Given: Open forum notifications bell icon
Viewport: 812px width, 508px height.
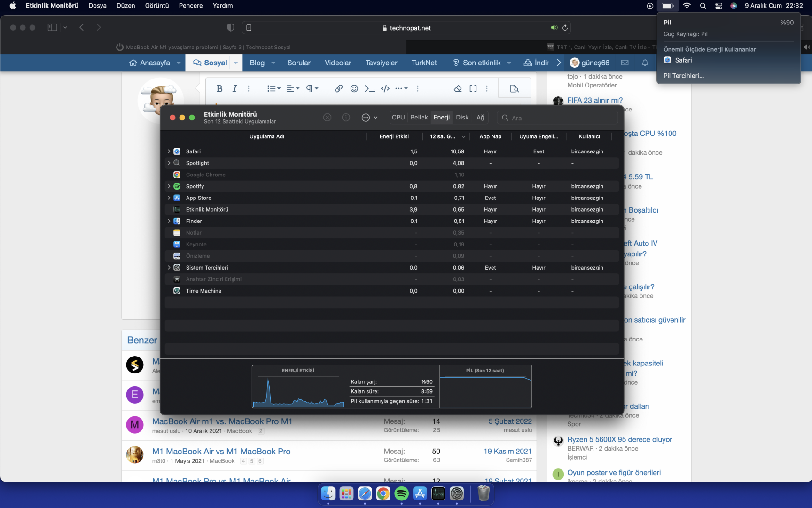Looking at the screenshot, I should pyautogui.click(x=645, y=63).
